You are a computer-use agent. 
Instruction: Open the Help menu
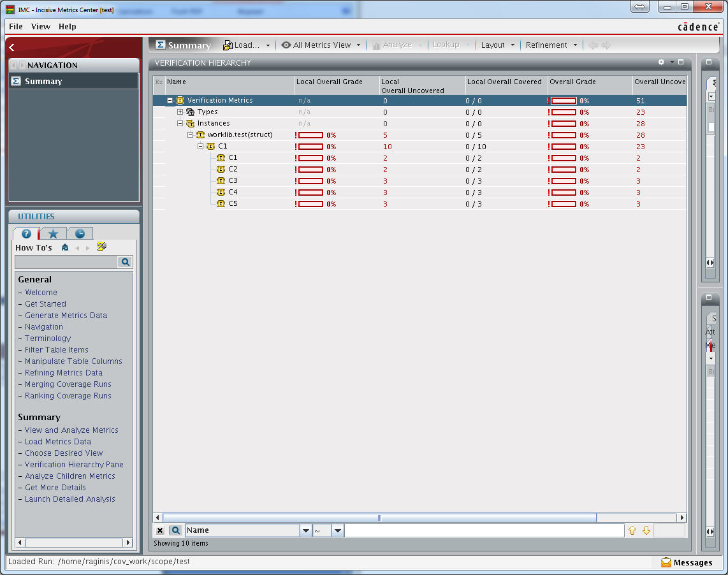tap(68, 27)
